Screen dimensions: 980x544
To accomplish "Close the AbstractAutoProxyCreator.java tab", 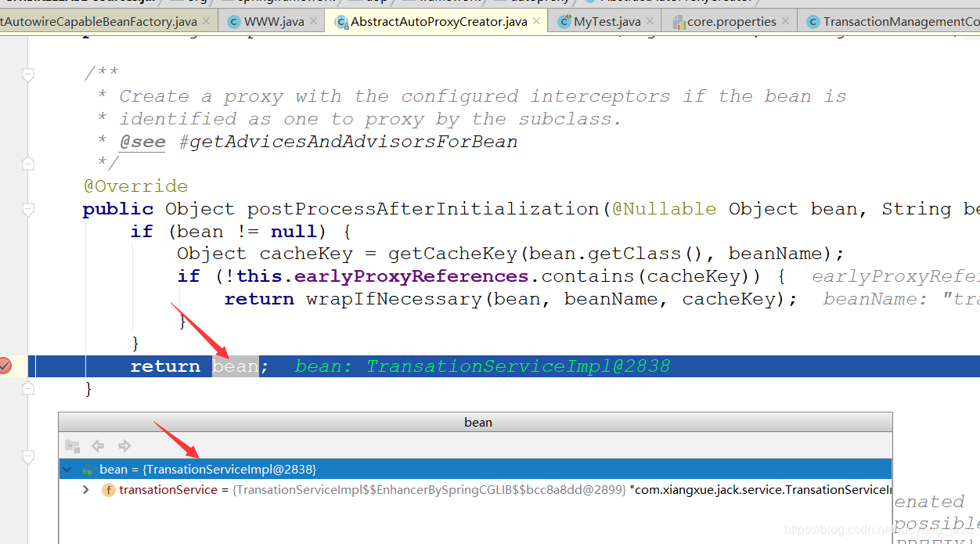I will (536, 21).
